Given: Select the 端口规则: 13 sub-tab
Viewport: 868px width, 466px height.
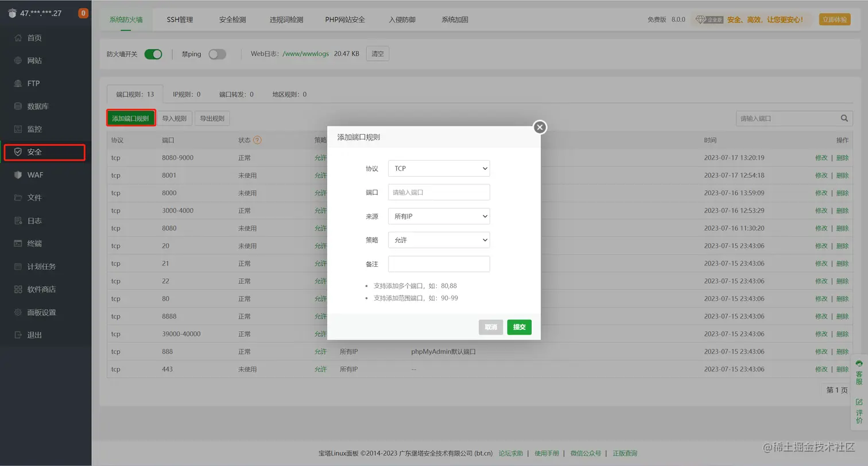Looking at the screenshot, I should [135, 94].
